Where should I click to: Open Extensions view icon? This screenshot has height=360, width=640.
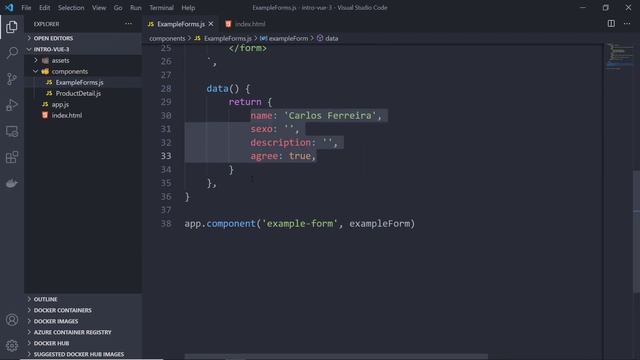pyautogui.click(x=12, y=157)
